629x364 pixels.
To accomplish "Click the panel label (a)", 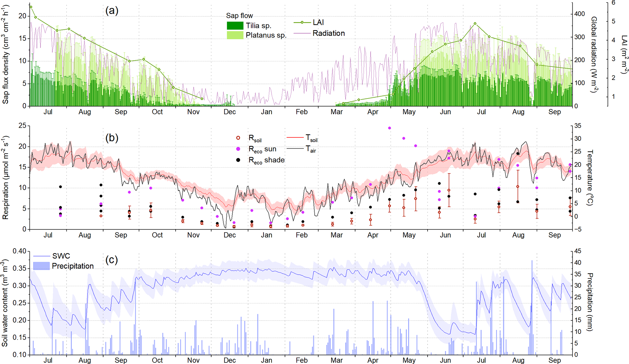I will [112, 11].
